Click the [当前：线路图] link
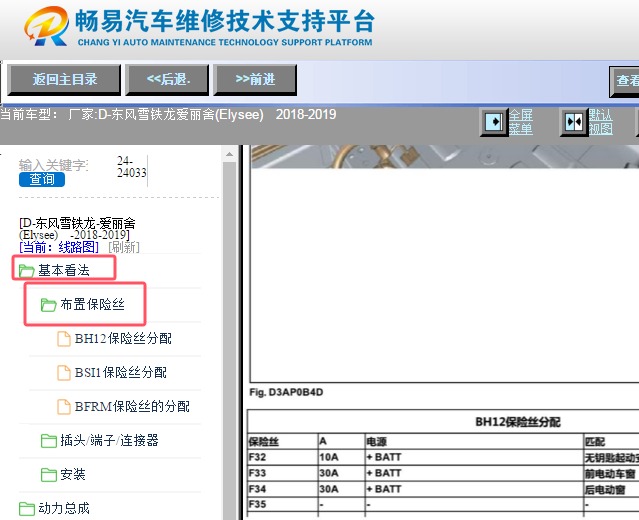Screen dimensions: 639x520 [59, 247]
